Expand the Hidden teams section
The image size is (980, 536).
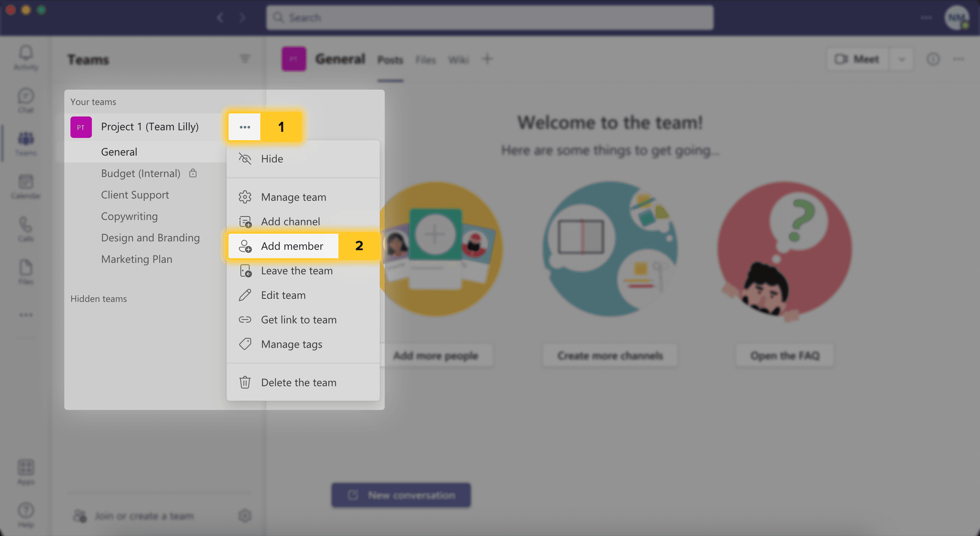(99, 298)
